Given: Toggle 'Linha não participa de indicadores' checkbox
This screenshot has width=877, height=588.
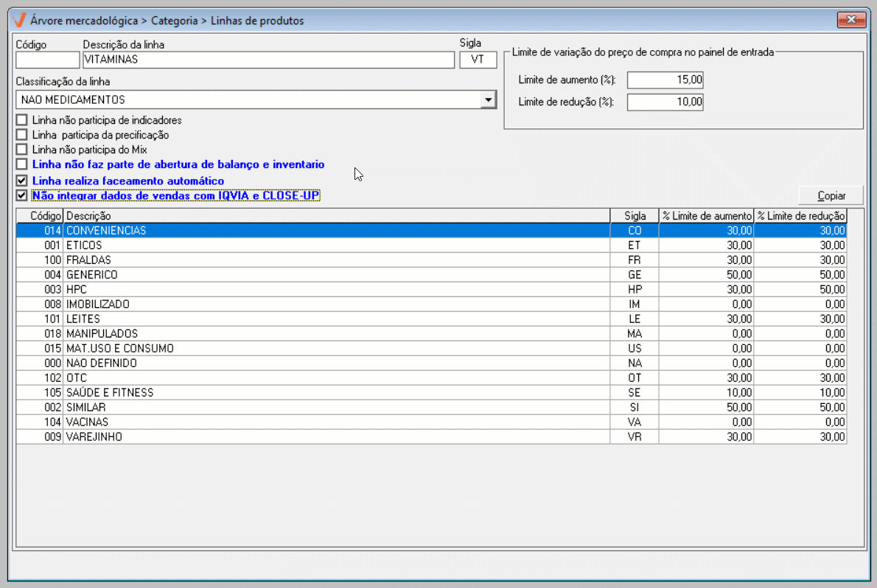Looking at the screenshot, I should [x=22, y=120].
